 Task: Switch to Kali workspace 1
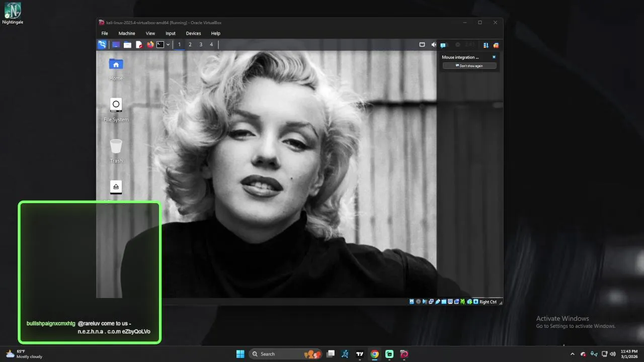tap(179, 45)
